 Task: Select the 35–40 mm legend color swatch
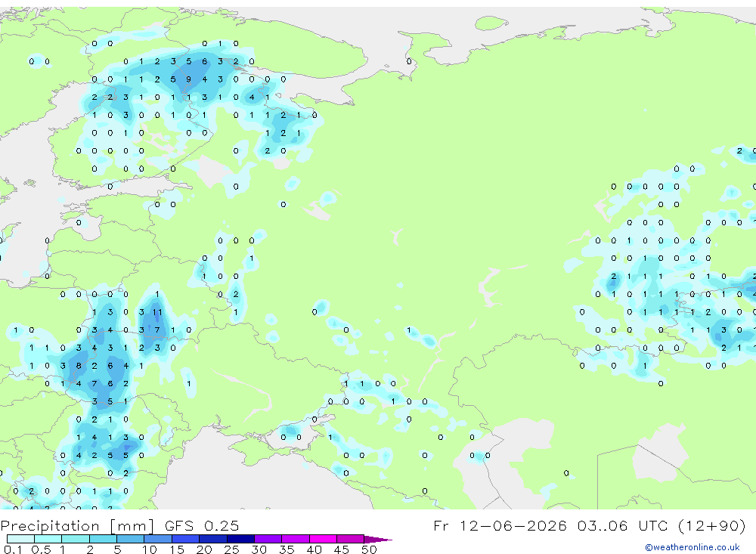click(x=295, y=539)
